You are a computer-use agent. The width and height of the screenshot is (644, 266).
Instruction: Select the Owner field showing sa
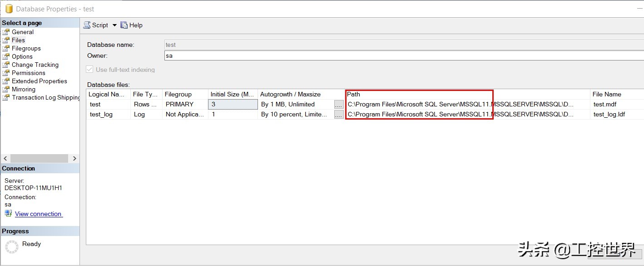point(227,55)
